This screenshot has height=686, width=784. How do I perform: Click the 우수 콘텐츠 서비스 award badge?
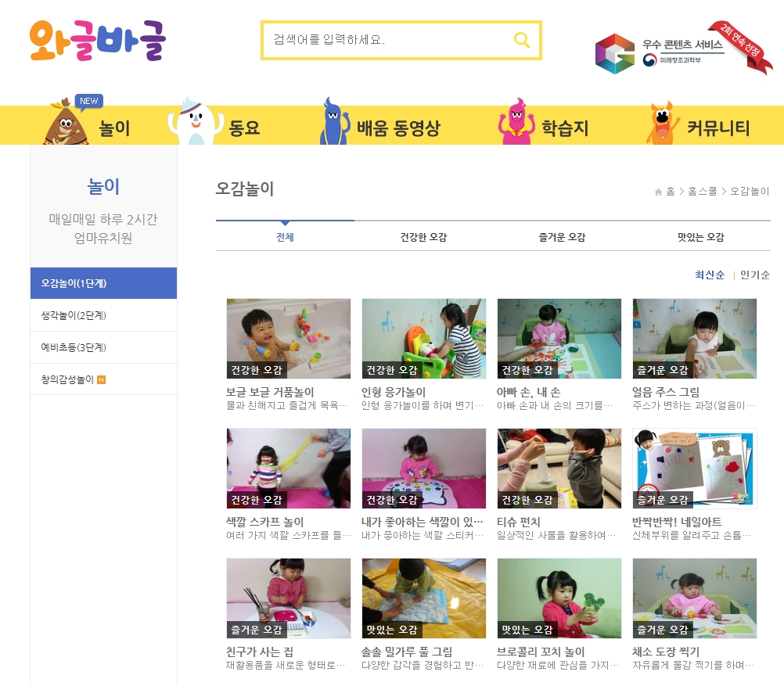tap(683, 49)
